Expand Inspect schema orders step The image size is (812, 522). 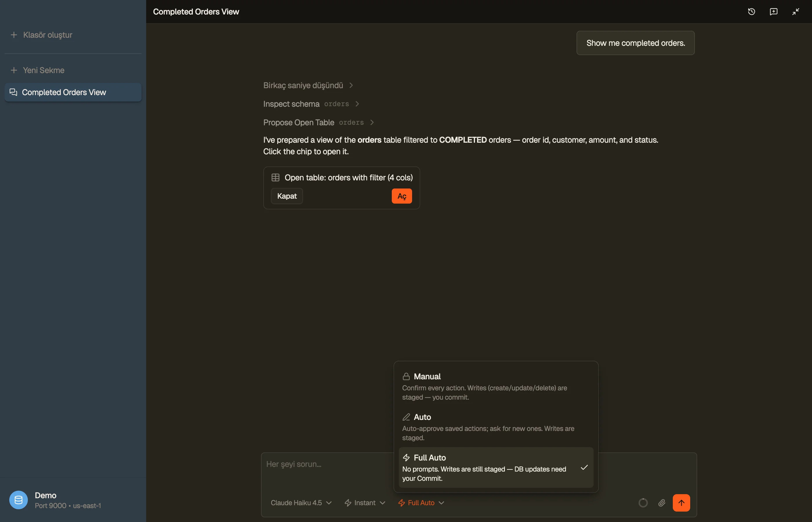tap(311, 104)
